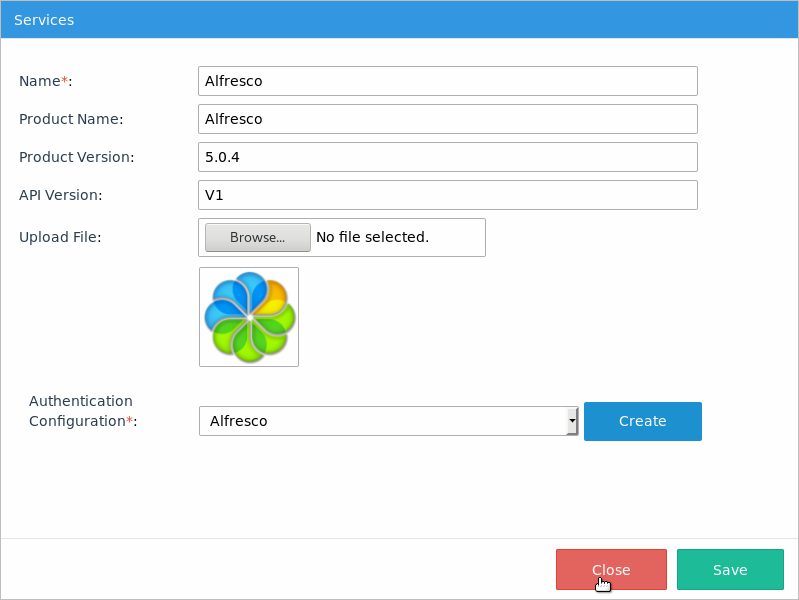Click the Product Name label
The height and width of the screenshot is (600, 799).
[x=71, y=119]
